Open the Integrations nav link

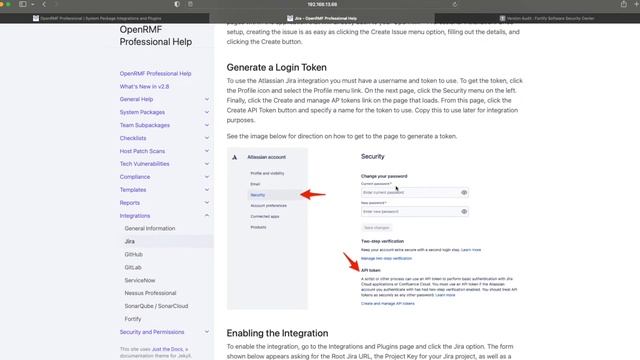[135, 216]
